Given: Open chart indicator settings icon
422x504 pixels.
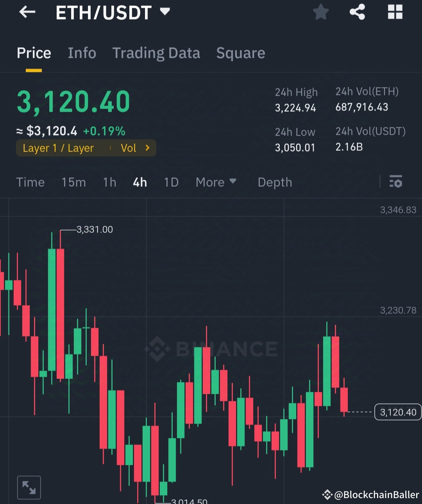Looking at the screenshot, I should 395,182.
